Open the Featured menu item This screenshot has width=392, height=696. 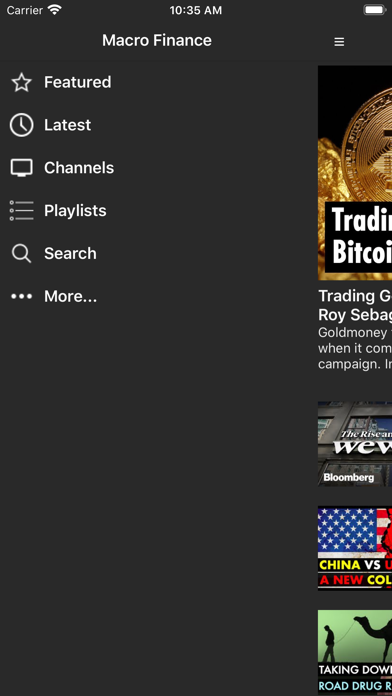coord(78,82)
